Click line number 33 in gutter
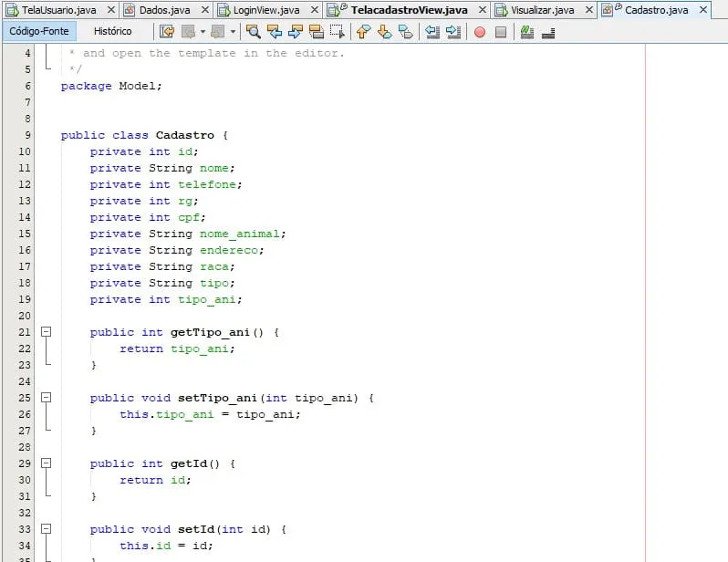Image resolution: width=728 pixels, height=562 pixels. click(x=24, y=529)
